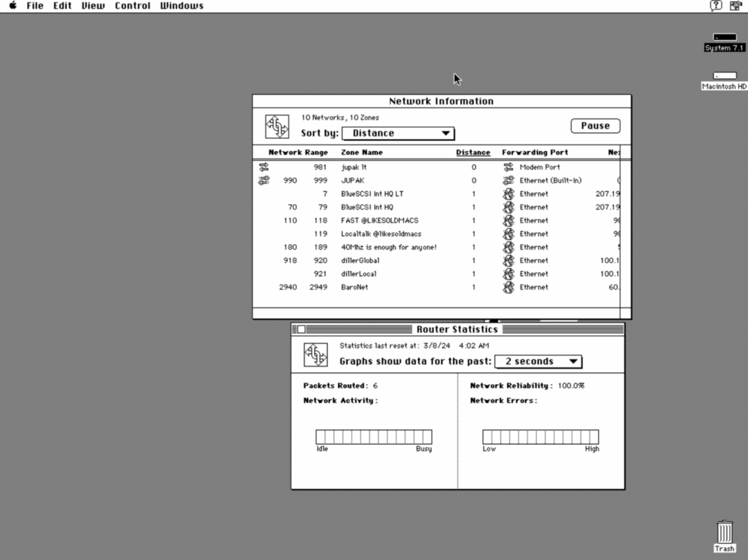
Task: Select the FAST @LIKESOLDMACS zone
Action: [x=380, y=220]
